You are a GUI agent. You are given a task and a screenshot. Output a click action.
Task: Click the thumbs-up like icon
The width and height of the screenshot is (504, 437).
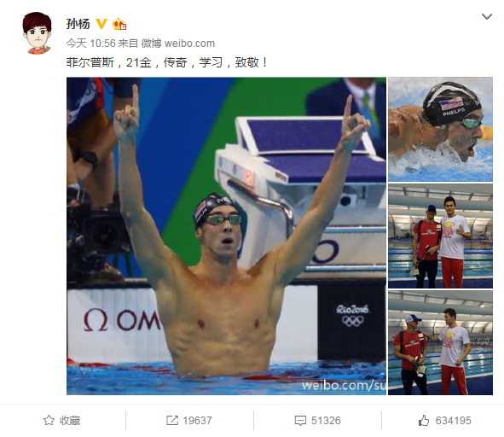click(x=424, y=420)
